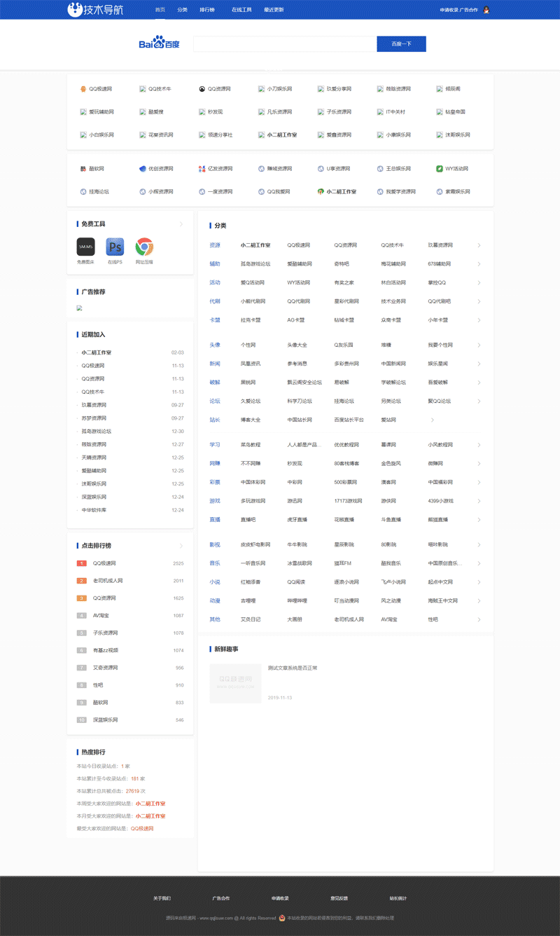The image size is (560, 936).
Task: Select the SM.MS 免费图床 image hosting icon
Action: tap(85, 247)
